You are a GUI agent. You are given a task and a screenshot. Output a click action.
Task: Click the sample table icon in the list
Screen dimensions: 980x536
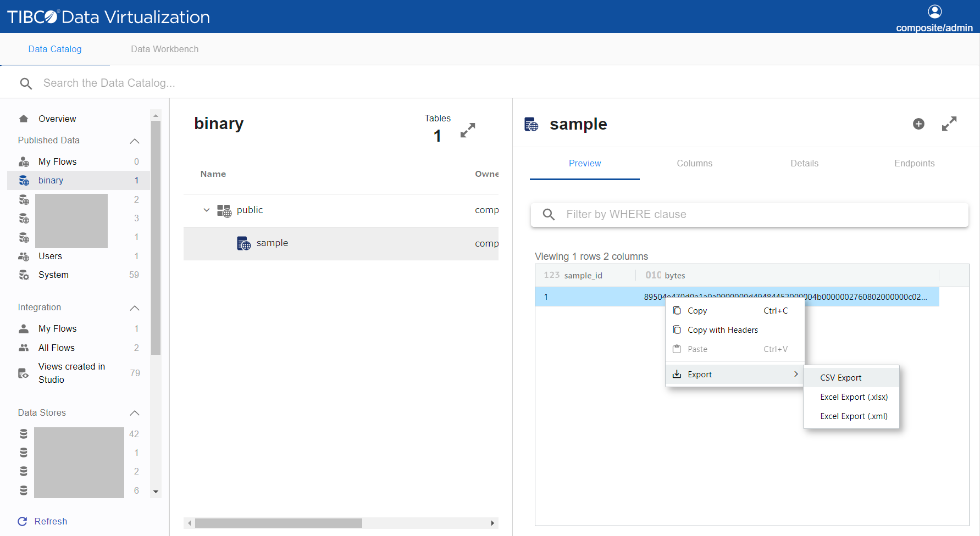coord(244,243)
